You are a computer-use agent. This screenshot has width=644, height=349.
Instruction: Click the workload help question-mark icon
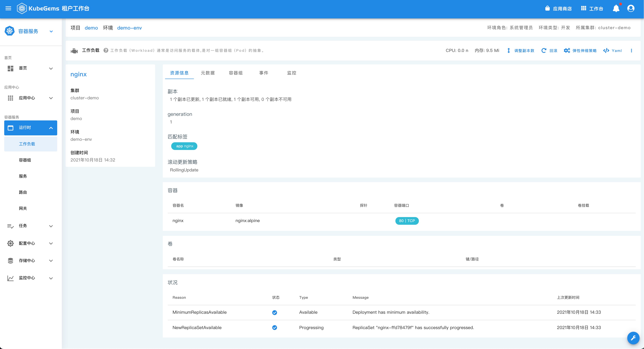click(x=106, y=50)
